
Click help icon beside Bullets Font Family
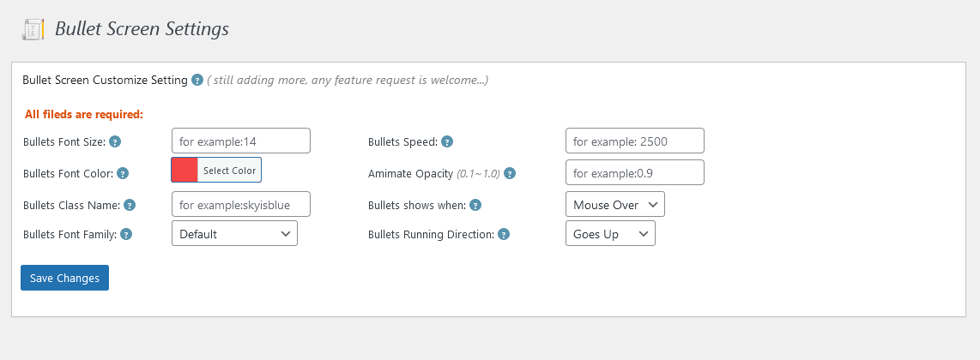tap(126, 234)
